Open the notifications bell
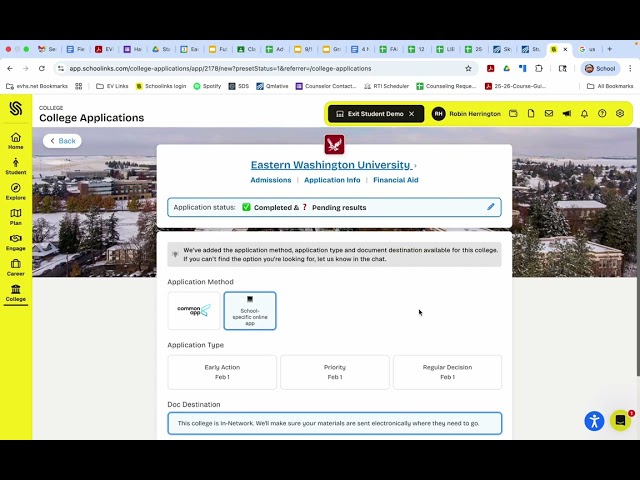The image size is (640, 480). coord(584,113)
